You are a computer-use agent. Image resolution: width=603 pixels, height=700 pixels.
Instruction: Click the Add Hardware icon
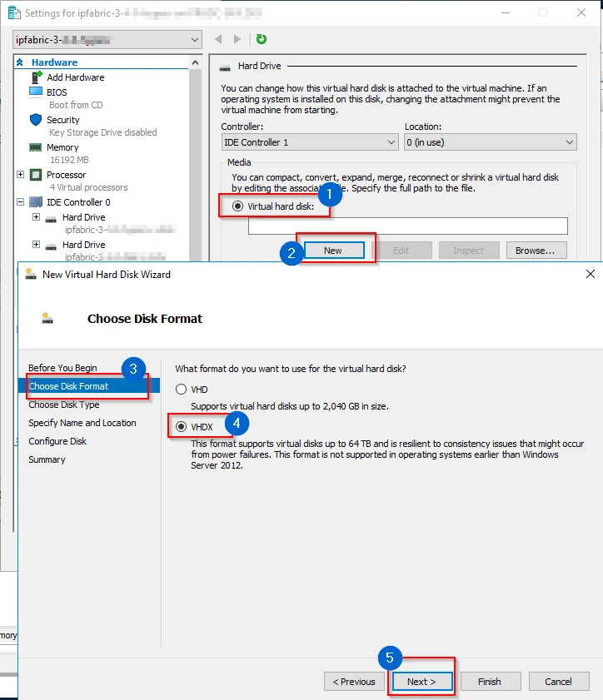coord(36,77)
